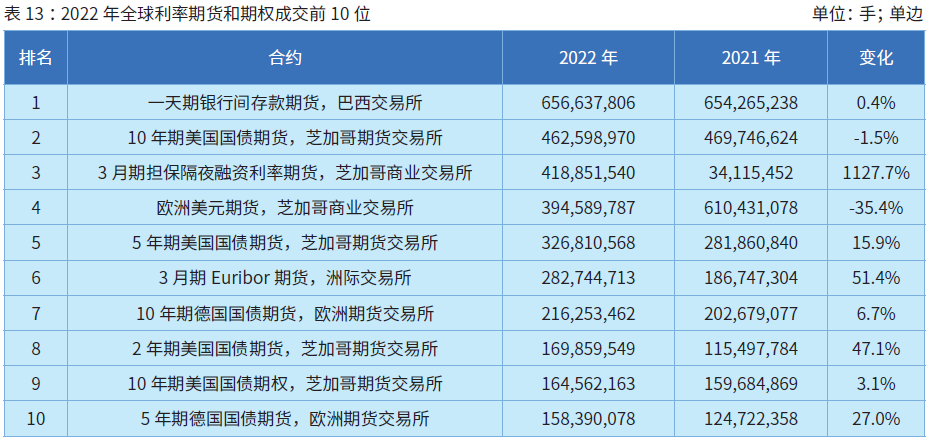Click the 10 年期德国国债期货 contract cell
Image resolution: width=930 pixels, height=444 pixels.
tap(285, 313)
